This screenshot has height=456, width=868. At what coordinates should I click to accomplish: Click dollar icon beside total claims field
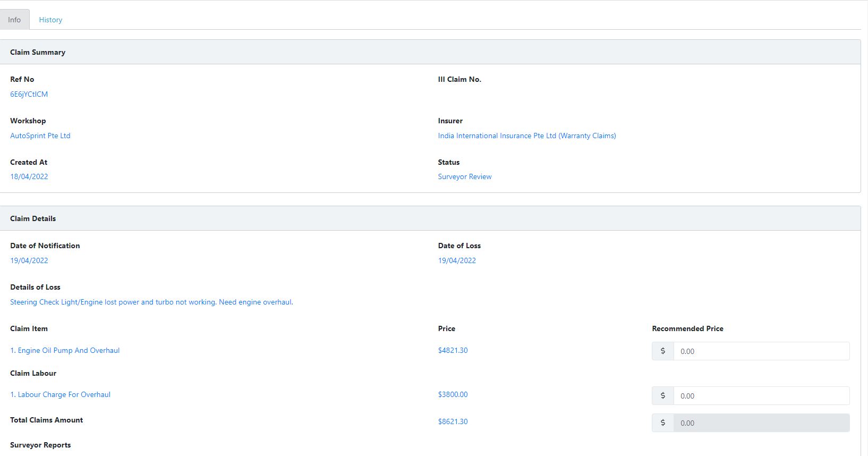662,423
